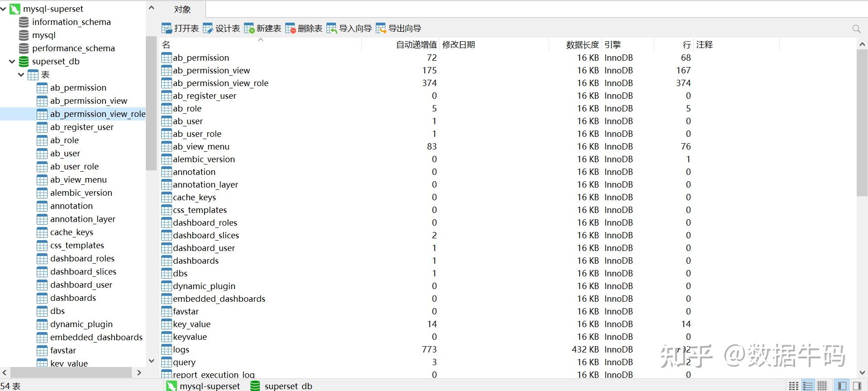Screen dimensions: 868x391
Task: Click the 打开表 (Open Table) toolbar icon
Action: point(167,29)
